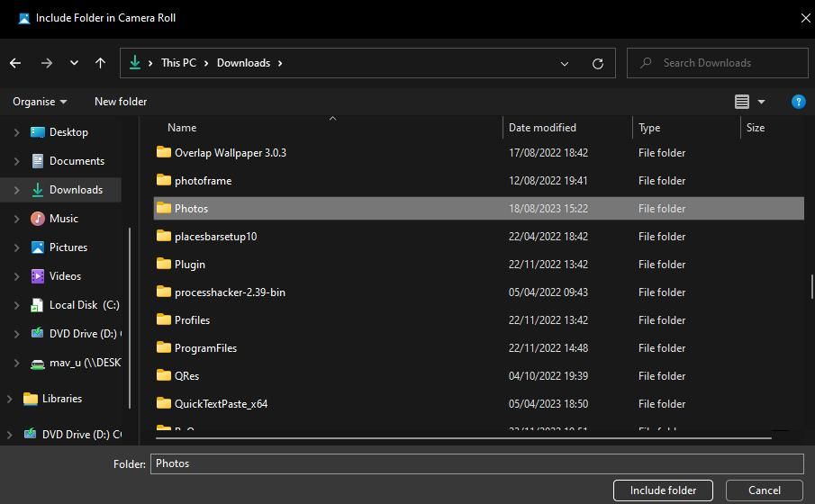Select Local Disk (C:) drive icon
Image resolution: width=815 pixels, height=504 pixels.
pyautogui.click(x=37, y=305)
